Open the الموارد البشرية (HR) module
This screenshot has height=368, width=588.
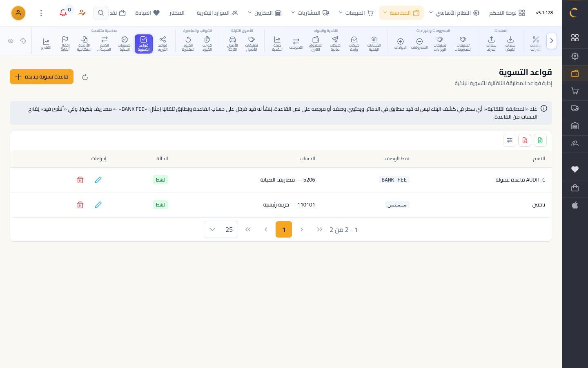tap(217, 13)
